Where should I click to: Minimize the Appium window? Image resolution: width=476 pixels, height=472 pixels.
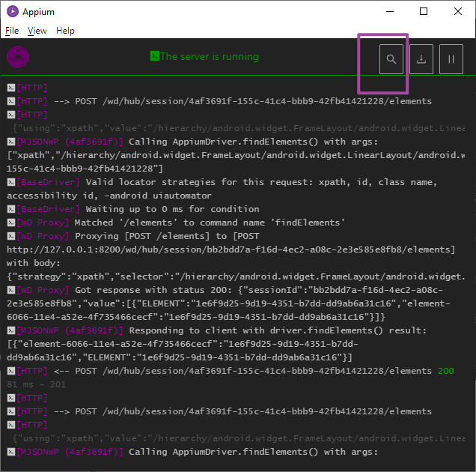tap(390, 11)
